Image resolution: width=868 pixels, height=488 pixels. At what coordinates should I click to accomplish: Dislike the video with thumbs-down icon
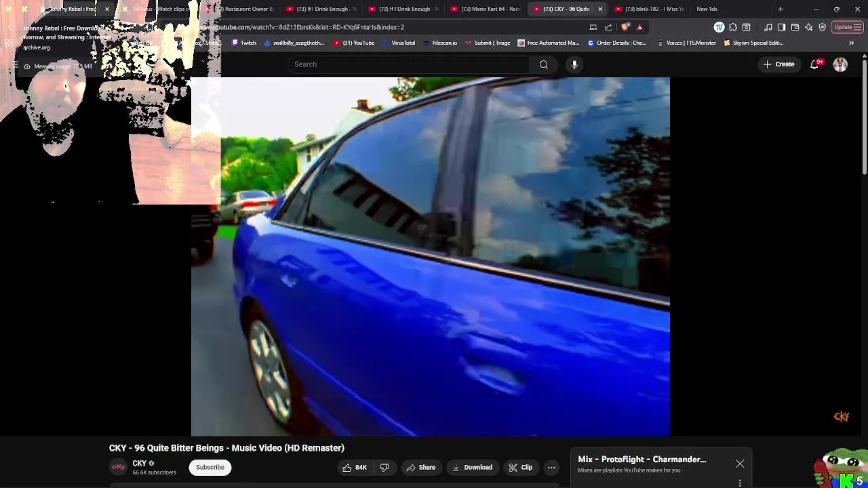(x=384, y=467)
